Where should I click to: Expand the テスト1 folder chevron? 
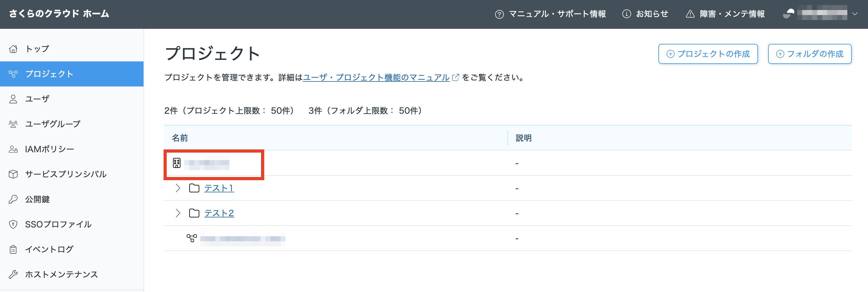(178, 188)
